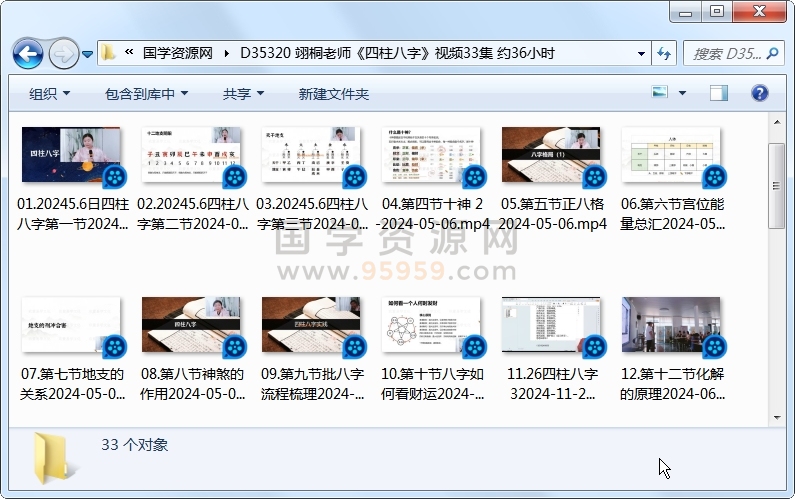Select video 05 第五节正八格 thumbnail
This screenshot has width=795, height=499.
click(551, 155)
